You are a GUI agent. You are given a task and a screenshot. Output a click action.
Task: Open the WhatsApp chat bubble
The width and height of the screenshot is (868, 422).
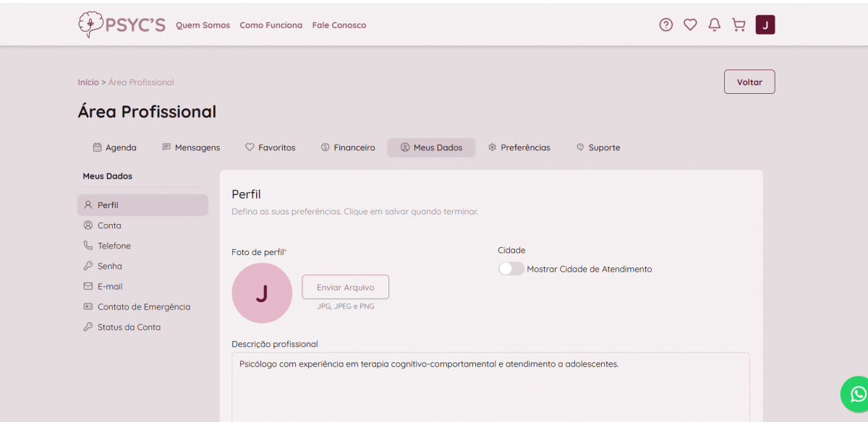click(857, 394)
